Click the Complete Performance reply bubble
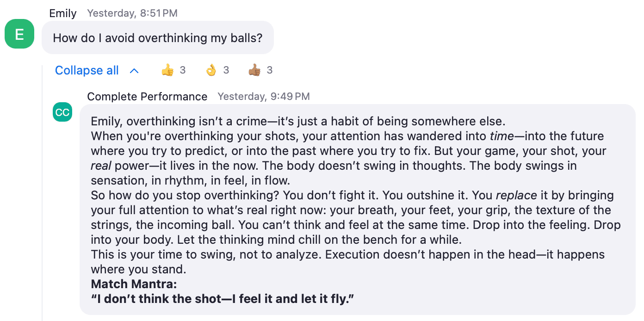This screenshot has width=644, height=321. 358,209
